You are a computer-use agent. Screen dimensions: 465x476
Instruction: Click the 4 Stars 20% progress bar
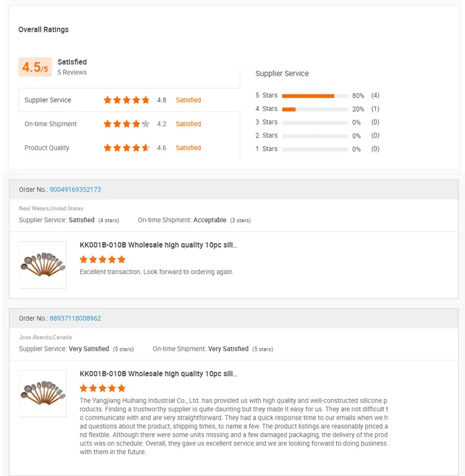(x=314, y=109)
